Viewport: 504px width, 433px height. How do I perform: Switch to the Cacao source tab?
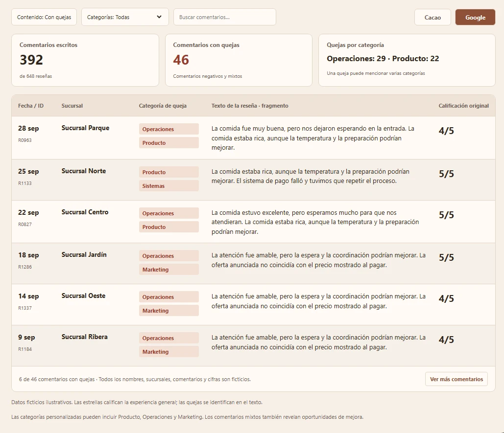432,17
